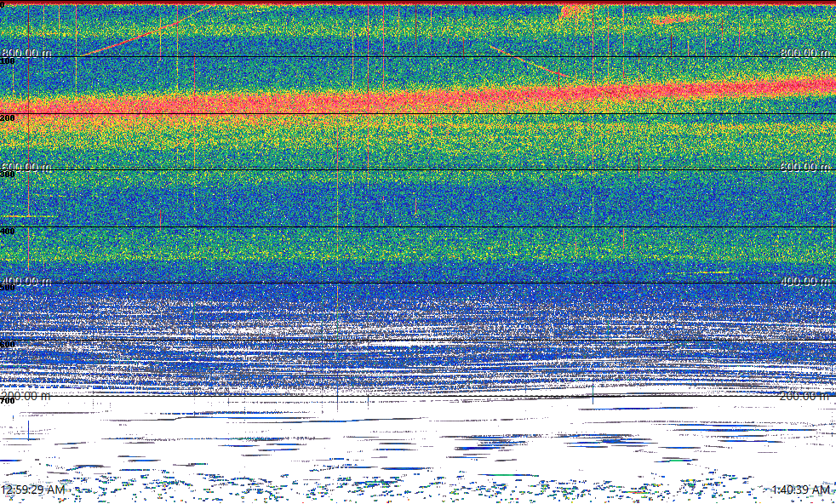Click the 12:59:29 AM start timestamp

(33, 490)
